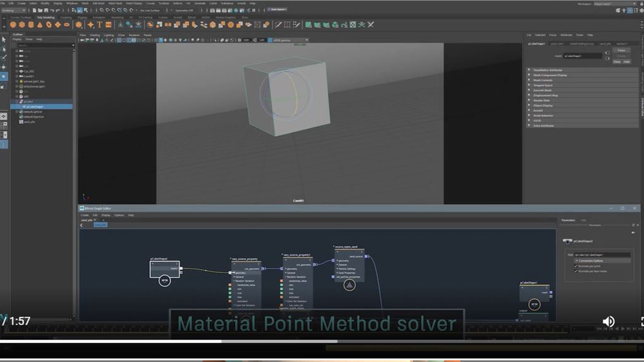Click the Undo arrow icon

pos(52,10)
